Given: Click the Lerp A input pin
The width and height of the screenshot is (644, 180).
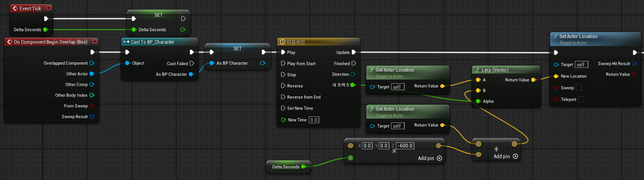Looking at the screenshot, I should coord(478,80).
